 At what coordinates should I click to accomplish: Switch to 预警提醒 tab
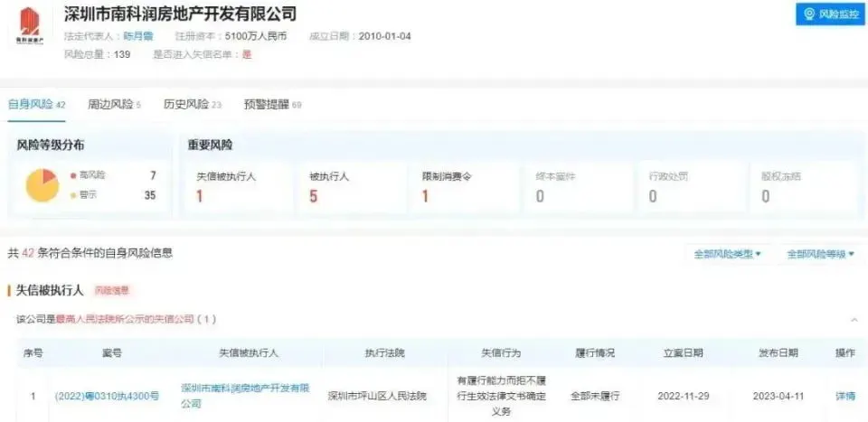(x=272, y=105)
